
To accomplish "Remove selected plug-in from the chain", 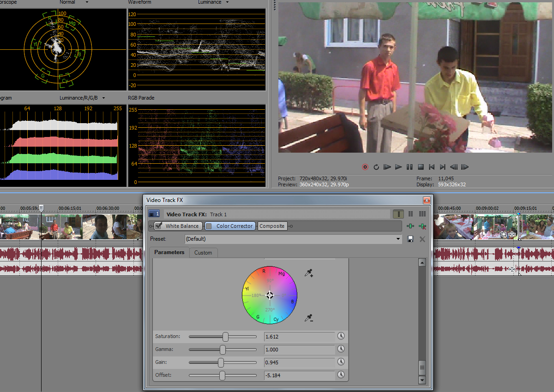I will 422,226.
